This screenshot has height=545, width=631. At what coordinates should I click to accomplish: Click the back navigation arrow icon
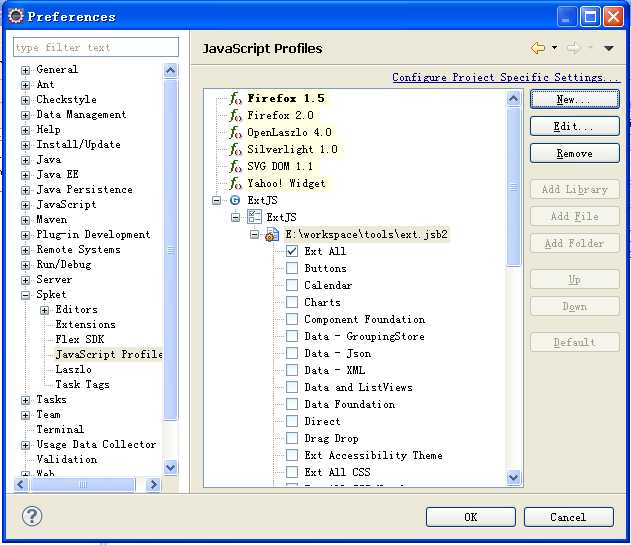pos(538,48)
